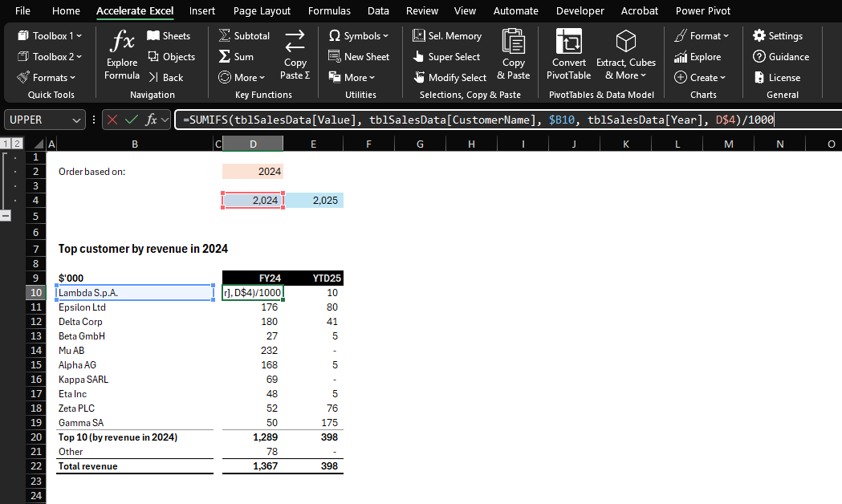Open the License dialog
The height and width of the screenshot is (504, 842).
[776, 77]
